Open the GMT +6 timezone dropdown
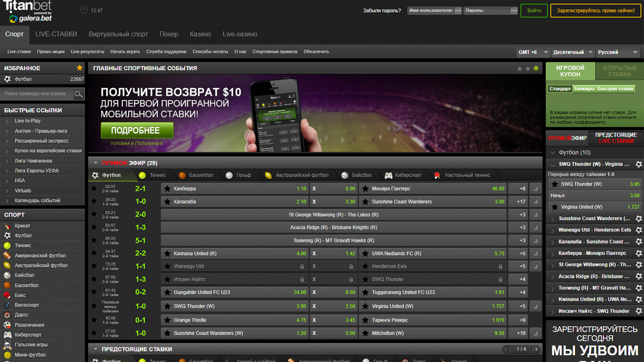Screen dimensions: 644x362 pos(533,52)
